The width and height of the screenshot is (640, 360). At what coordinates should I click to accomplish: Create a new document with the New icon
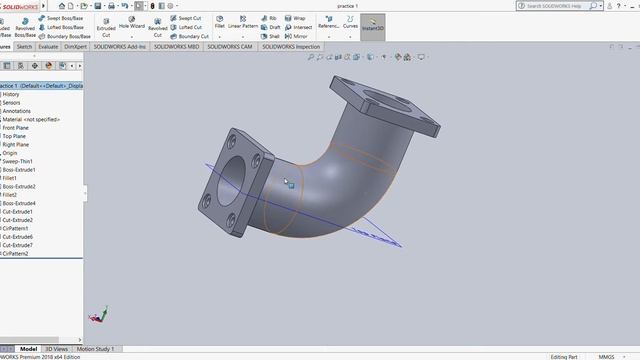71,6
